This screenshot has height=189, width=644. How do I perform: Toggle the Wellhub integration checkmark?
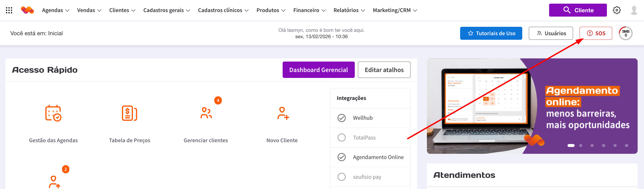(342, 118)
